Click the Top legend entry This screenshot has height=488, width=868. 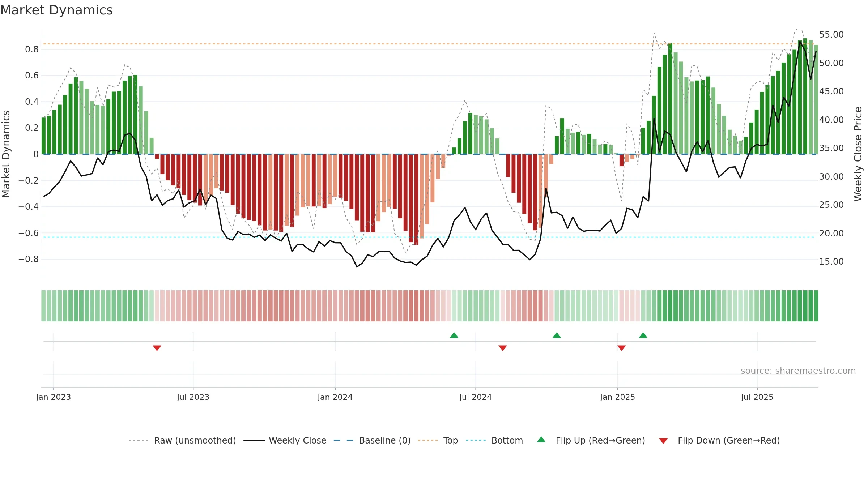click(x=438, y=440)
